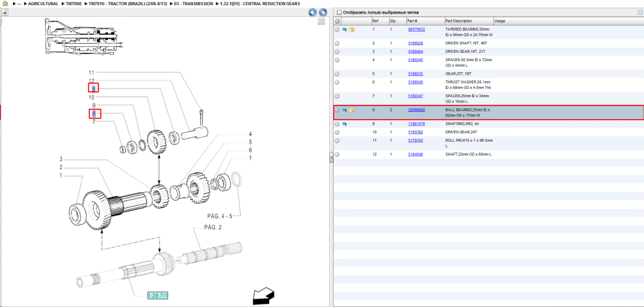Go to previous illustration with back arrow
This screenshot has width=644, height=307.
(312, 12)
